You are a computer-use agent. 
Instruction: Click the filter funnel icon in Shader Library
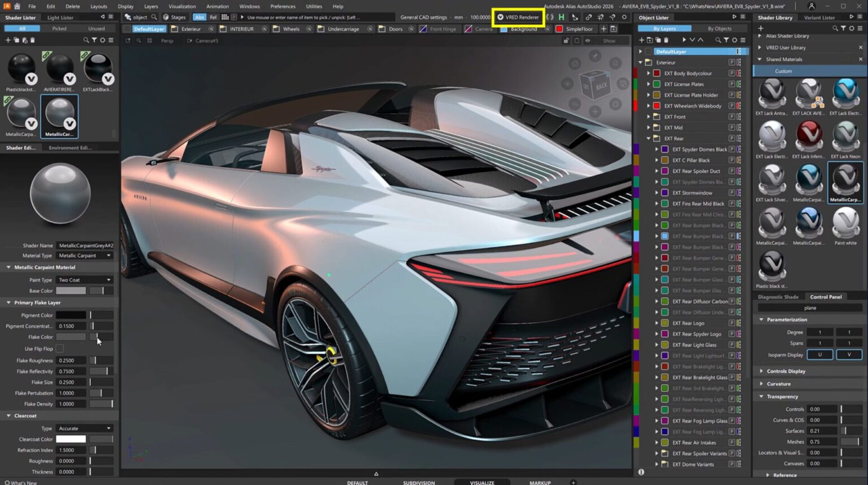point(843,28)
